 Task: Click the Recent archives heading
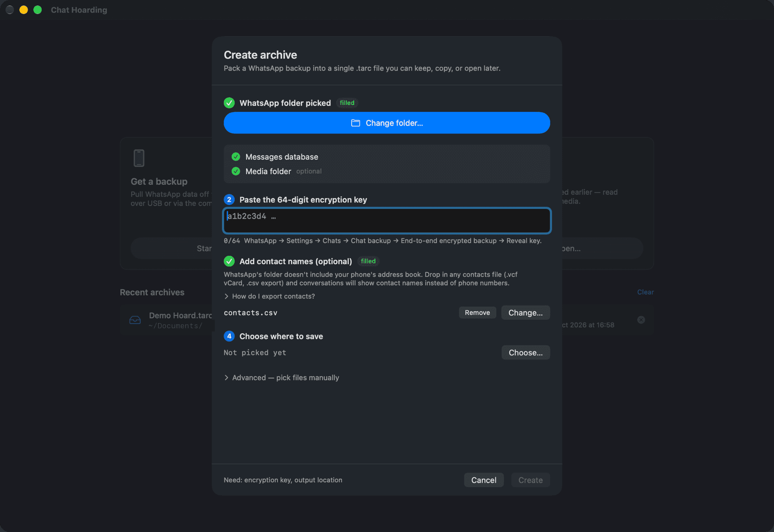click(x=152, y=292)
